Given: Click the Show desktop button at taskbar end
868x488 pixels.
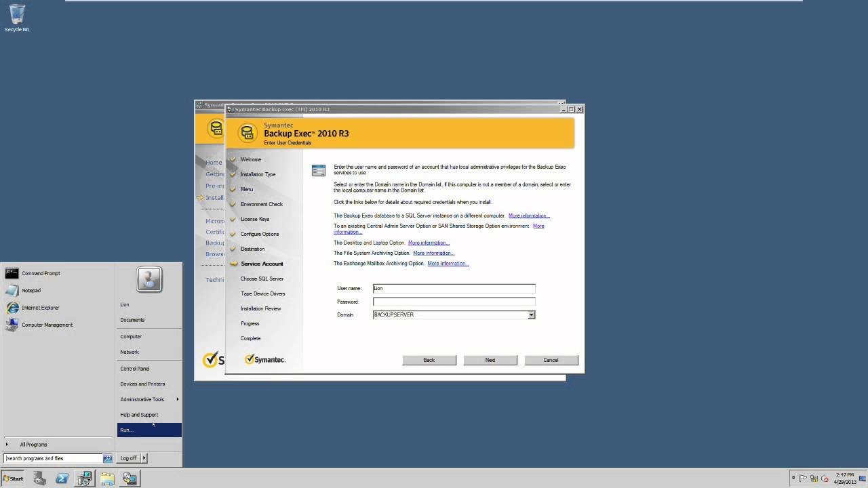Looking at the screenshot, I should (863, 479).
